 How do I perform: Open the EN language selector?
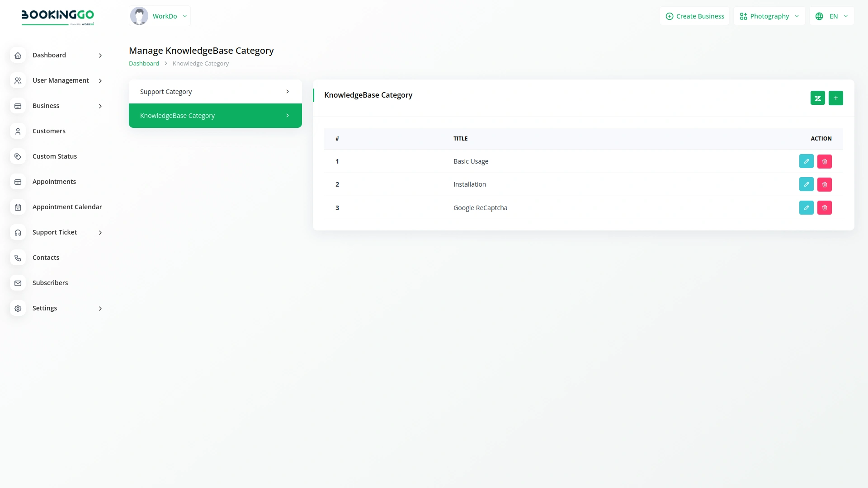831,16
